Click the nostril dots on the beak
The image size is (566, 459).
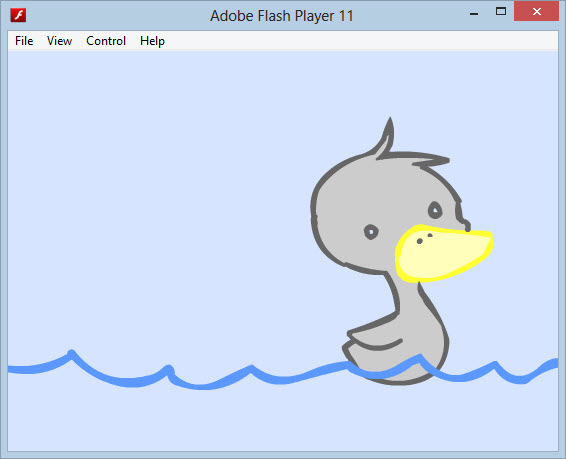[x=424, y=239]
